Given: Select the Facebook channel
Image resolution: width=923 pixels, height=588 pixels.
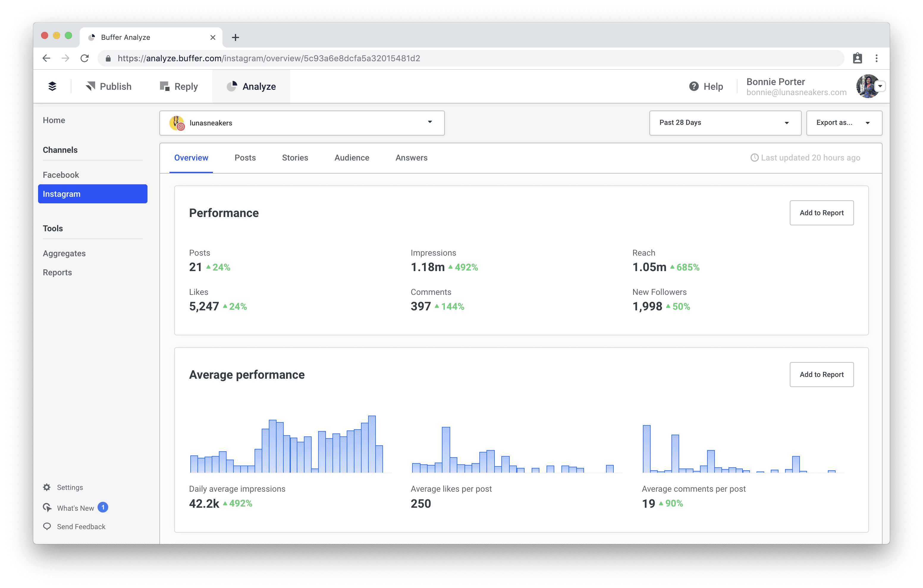Looking at the screenshot, I should pyautogui.click(x=61, y=174).
